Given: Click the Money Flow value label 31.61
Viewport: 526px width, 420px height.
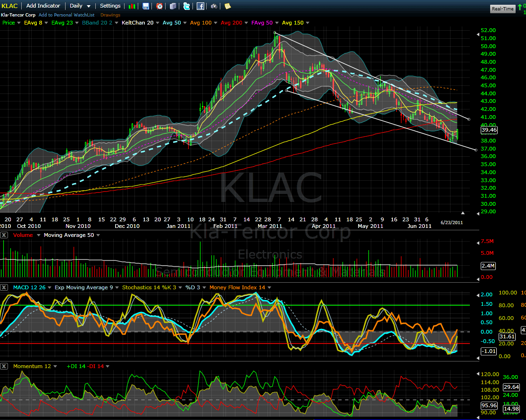Looking at the screenshot, I should coord(507,336).
